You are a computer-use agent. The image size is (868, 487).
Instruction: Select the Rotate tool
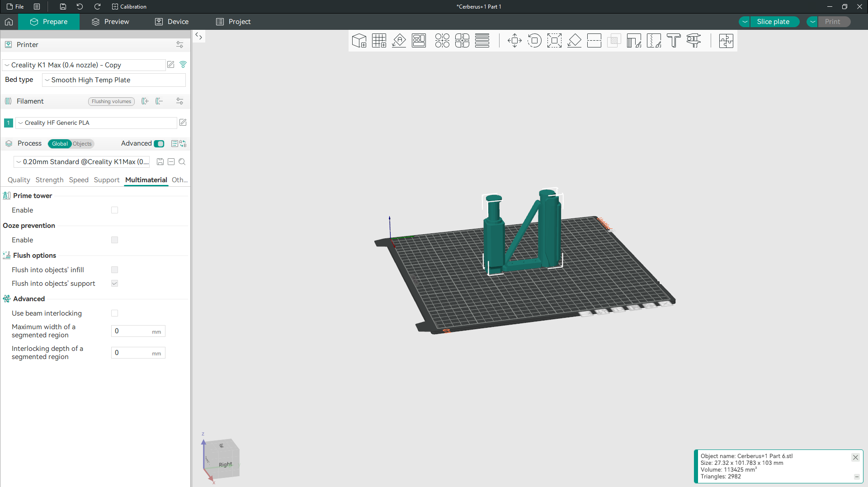coord(534,41)
